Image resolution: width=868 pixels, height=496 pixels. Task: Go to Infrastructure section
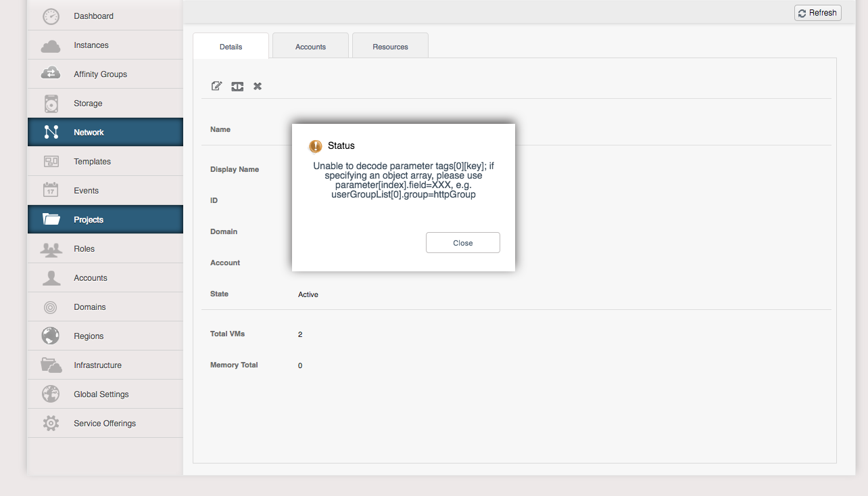pyautogui.click(x=105, y=365)
